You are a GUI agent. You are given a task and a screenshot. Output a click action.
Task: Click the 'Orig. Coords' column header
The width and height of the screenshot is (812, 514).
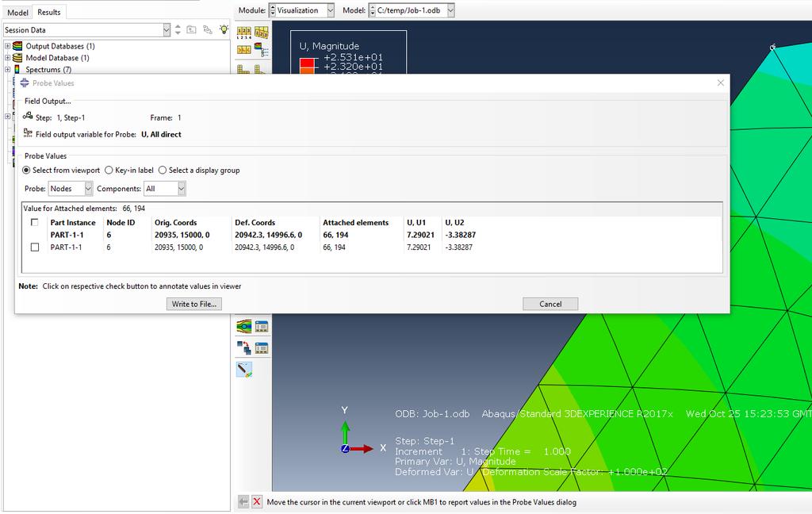pyautogui.click(x=175, y=222)
